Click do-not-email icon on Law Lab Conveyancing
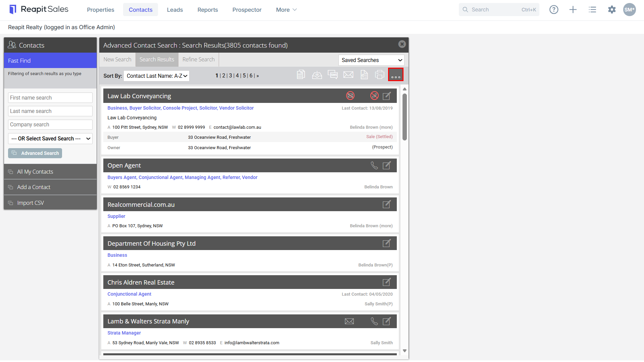 point(350,96)
